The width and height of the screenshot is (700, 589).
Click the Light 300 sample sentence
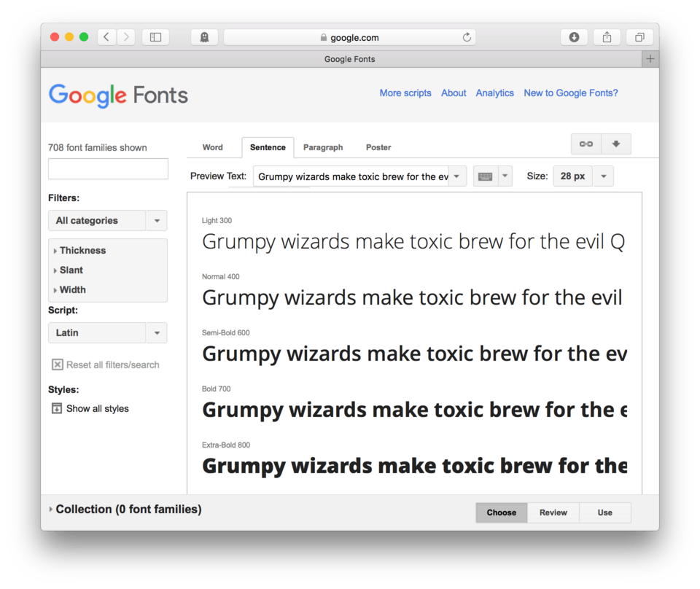point(413,242)
